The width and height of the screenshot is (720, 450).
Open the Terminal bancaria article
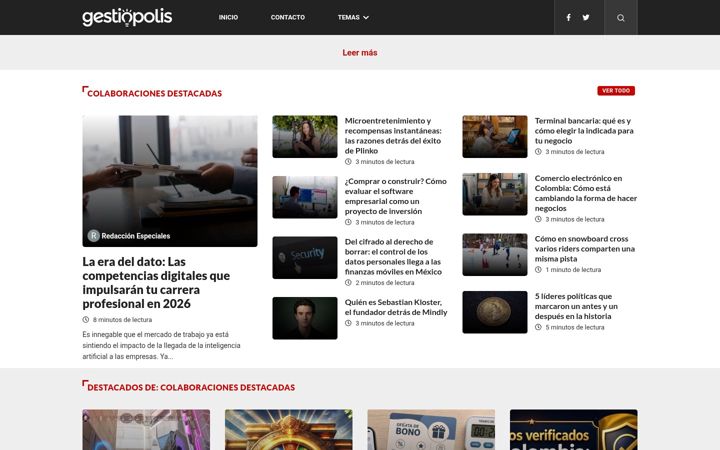(x=584, y=130)
